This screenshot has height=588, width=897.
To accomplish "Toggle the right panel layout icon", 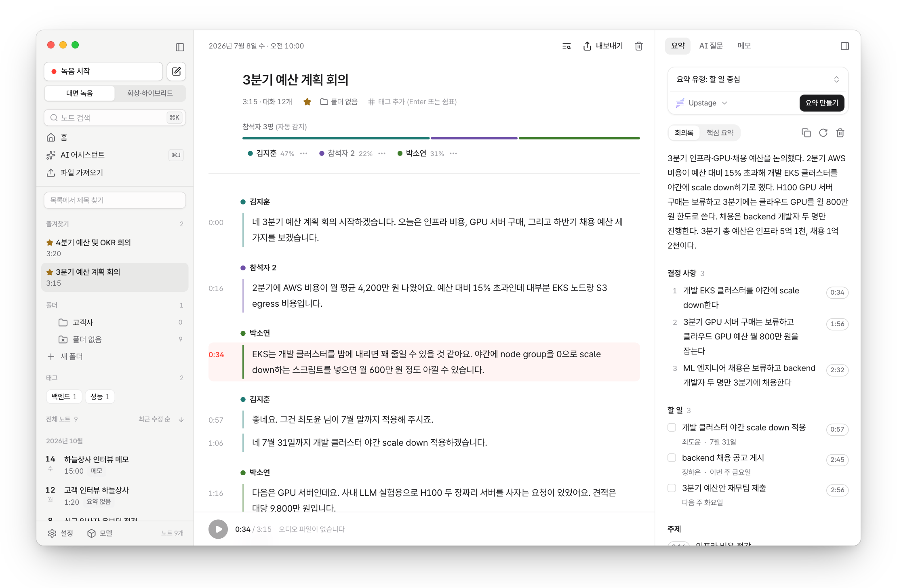I will point(845,46).
